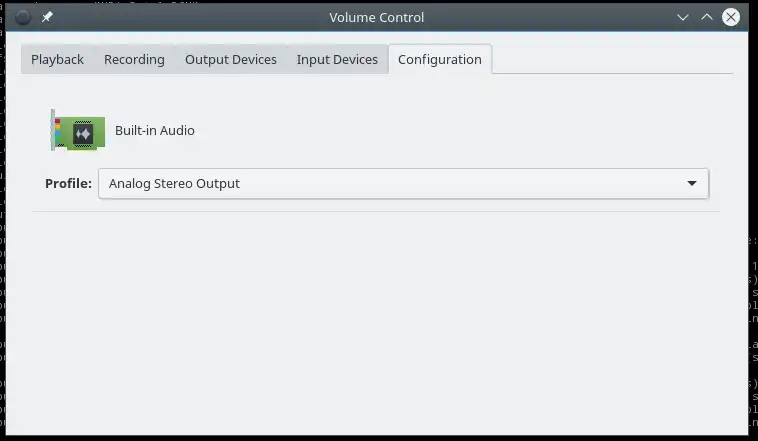Click the Built-in Audio label

click(x=154, y=130)
